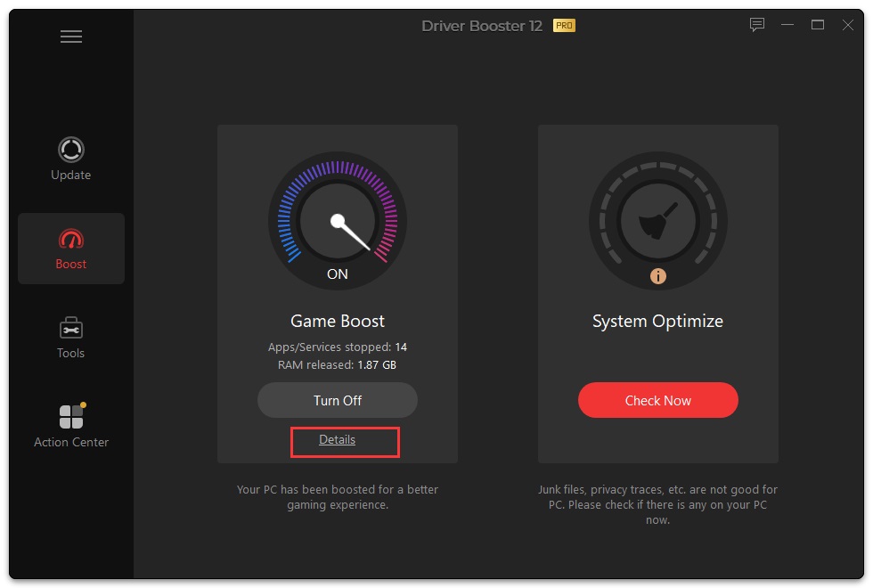
Task: Maximize the Driver Booster window
Action: (818, 25)
